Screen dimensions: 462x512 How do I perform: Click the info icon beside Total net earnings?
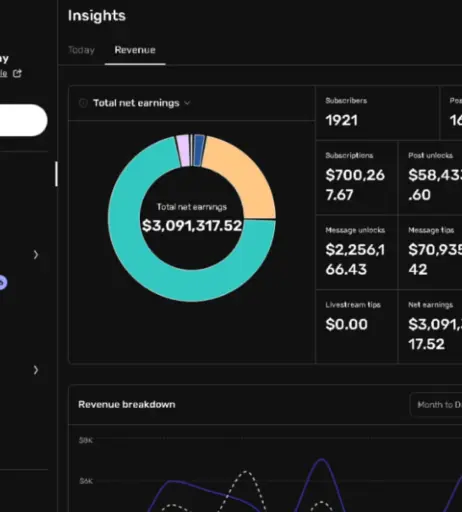83,103
